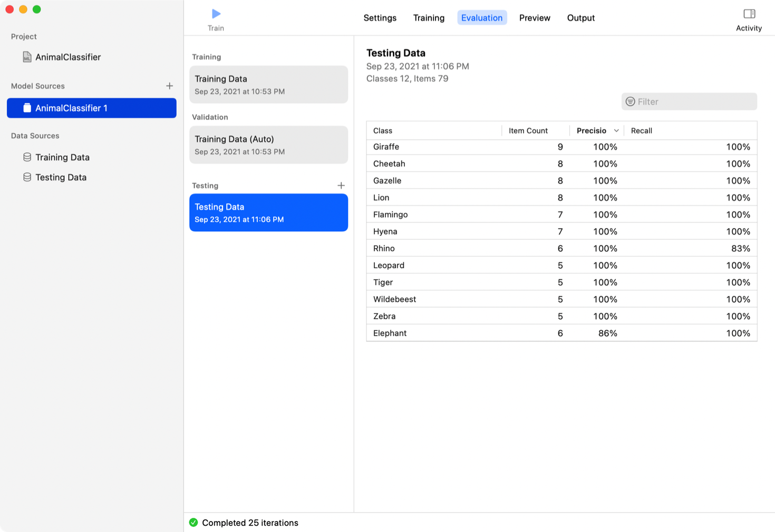Viewport: 775px width, 532px height.
Task: Sort table by Item Count column
Action: click(528, 131)
